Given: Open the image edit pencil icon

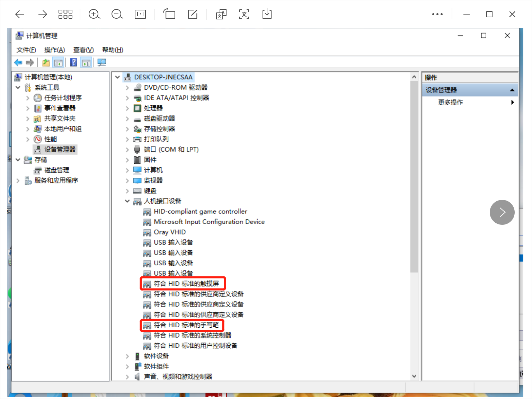Looking at the screenshot, I should click(x=193, y=14).
